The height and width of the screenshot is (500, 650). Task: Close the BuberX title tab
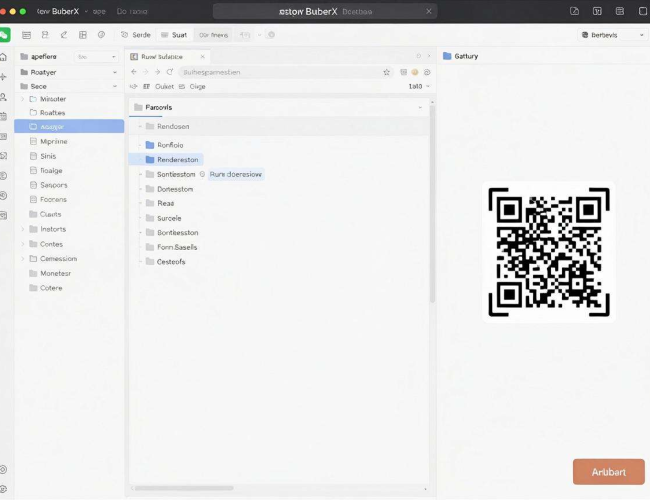point(429,11)
